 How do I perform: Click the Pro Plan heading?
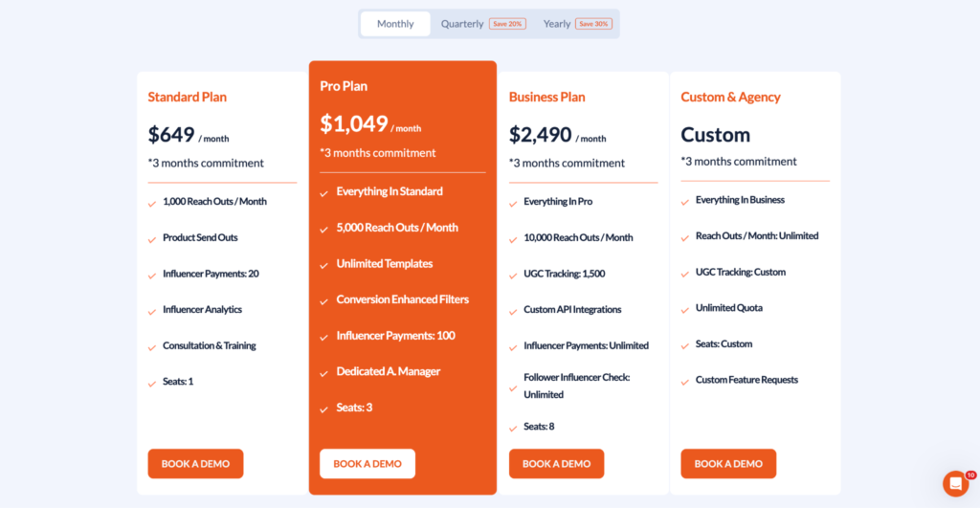pos(344,86)
